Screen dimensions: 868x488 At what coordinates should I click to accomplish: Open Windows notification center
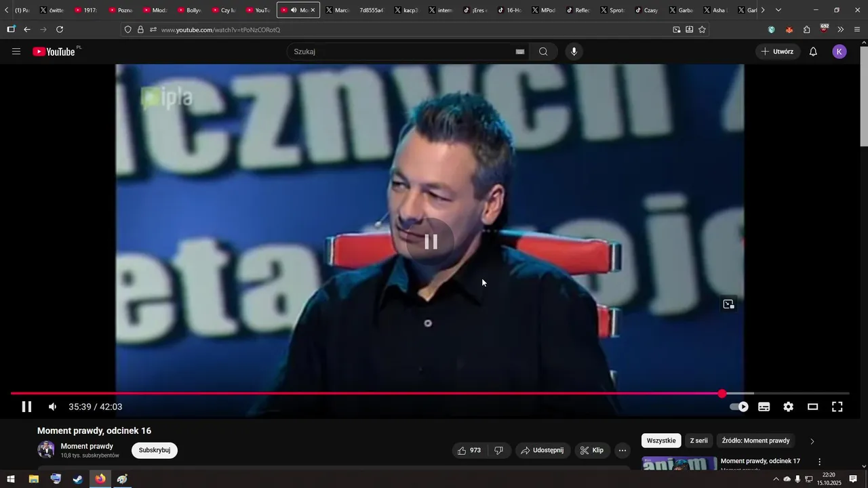(853, 479)
